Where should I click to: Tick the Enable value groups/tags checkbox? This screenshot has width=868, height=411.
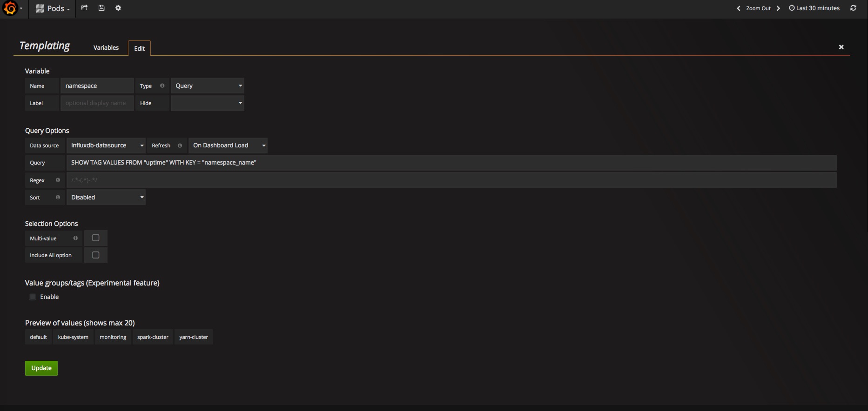click(x=33, y=297)
